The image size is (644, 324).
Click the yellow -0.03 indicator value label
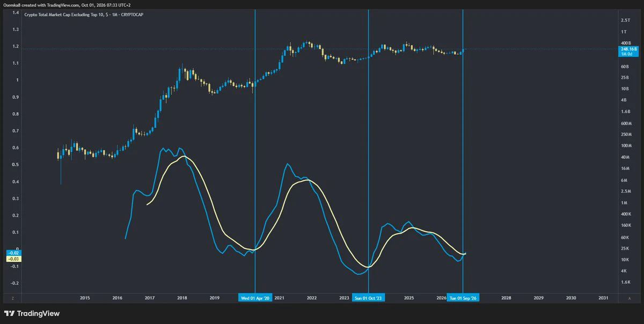(x=13, y=259)
